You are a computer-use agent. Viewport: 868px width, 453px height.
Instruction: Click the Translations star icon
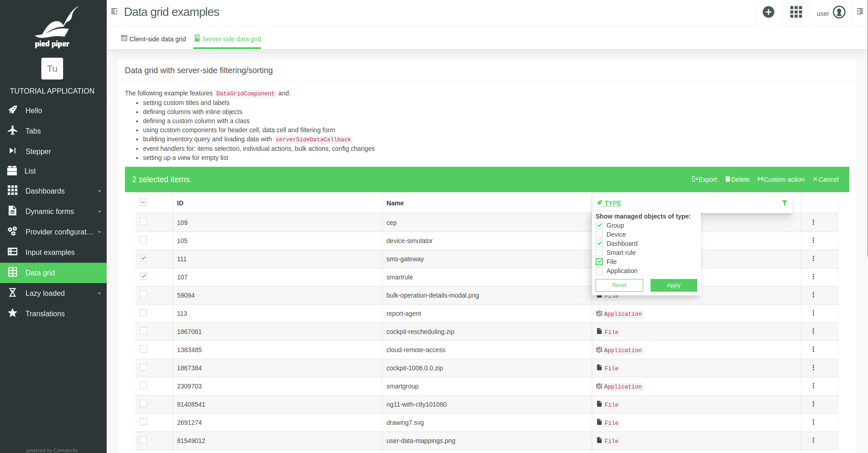tap(13, 313)
